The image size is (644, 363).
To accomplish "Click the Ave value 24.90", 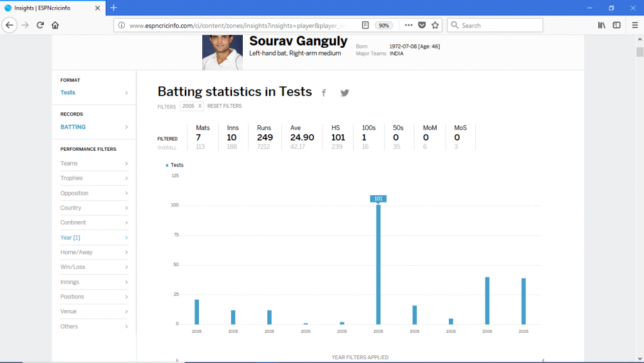I will coord(302,137).
